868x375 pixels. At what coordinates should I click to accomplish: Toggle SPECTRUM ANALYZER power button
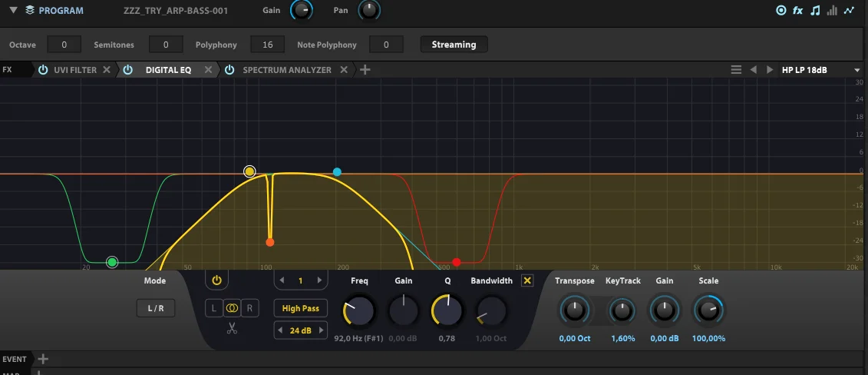coord(229,70)
